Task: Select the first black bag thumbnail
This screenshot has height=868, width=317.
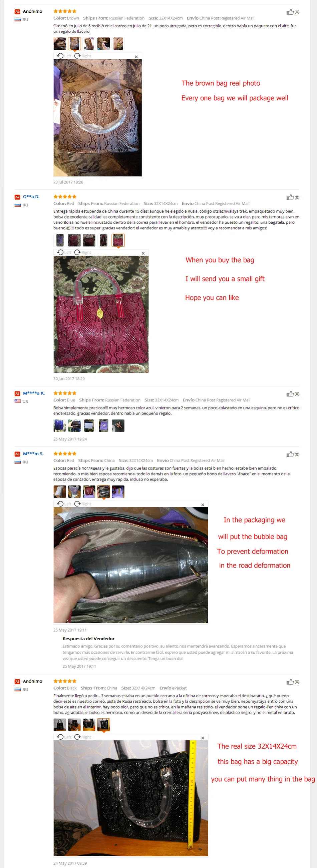Action: [x=60, y=725]
